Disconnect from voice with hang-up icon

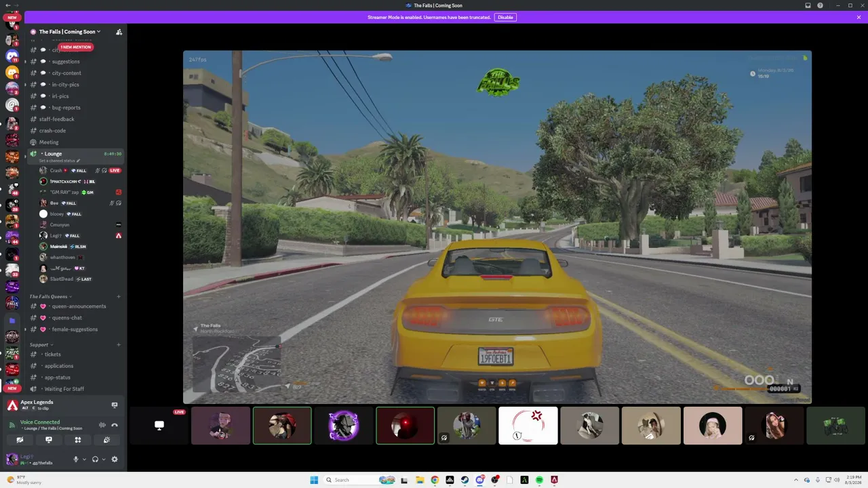(115, 425)
